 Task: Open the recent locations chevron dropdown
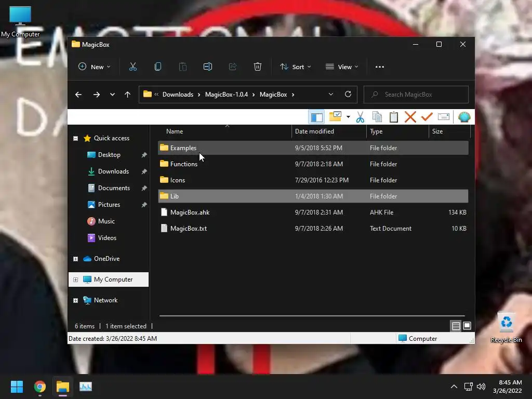112,95
